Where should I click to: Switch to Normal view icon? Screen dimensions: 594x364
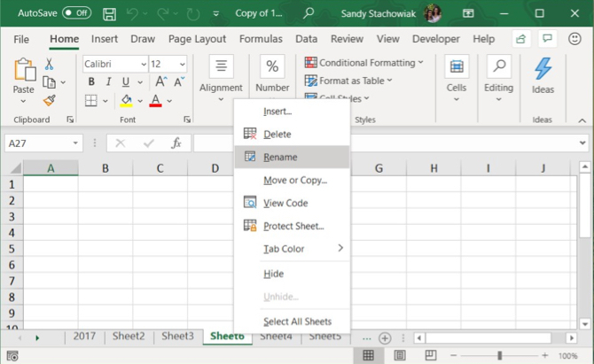368,355
